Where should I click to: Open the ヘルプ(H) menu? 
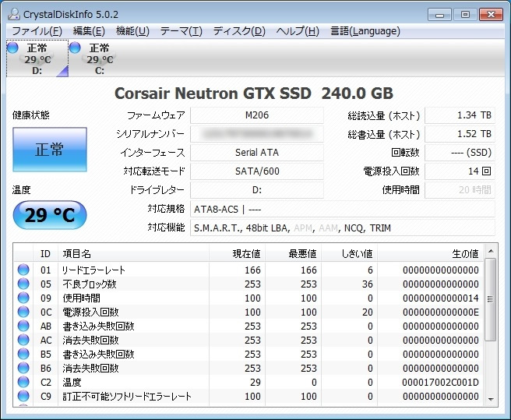[x=298, y=31]
